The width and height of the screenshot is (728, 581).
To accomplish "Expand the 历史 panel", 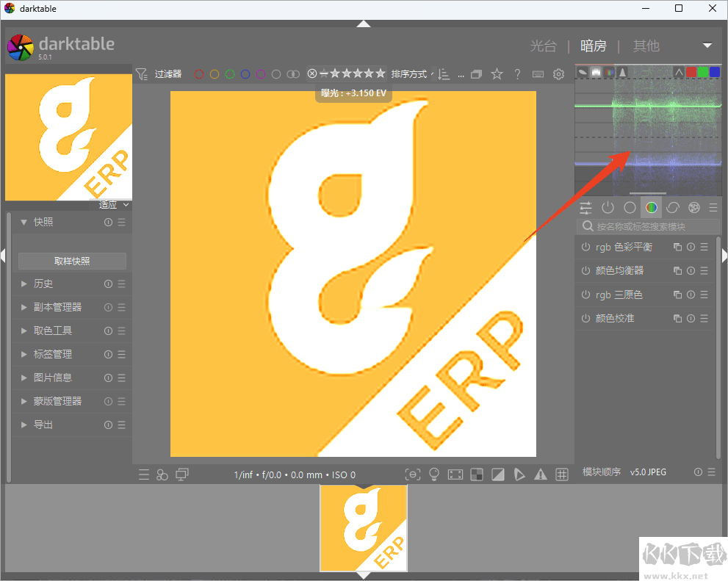I will coord(43,284).
